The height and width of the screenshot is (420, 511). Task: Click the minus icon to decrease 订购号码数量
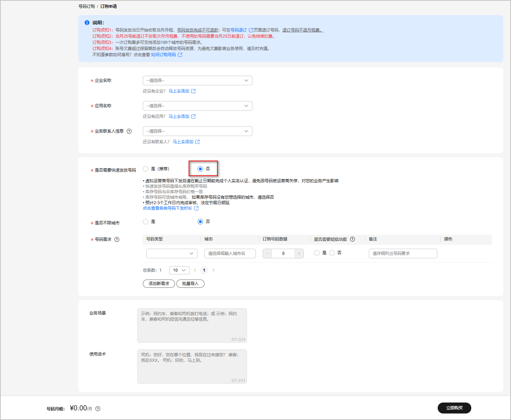267,254
